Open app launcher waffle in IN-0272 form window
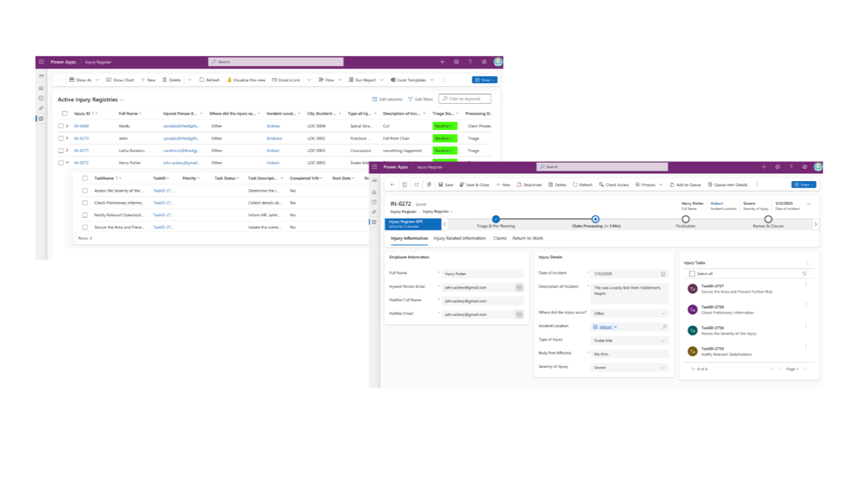 coord(374,167)
